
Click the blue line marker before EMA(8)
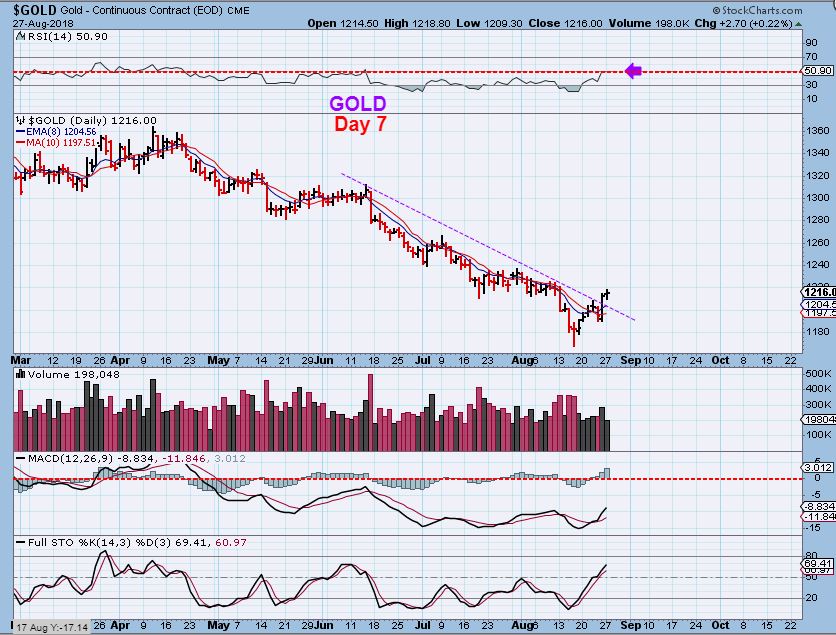(21, 132)
